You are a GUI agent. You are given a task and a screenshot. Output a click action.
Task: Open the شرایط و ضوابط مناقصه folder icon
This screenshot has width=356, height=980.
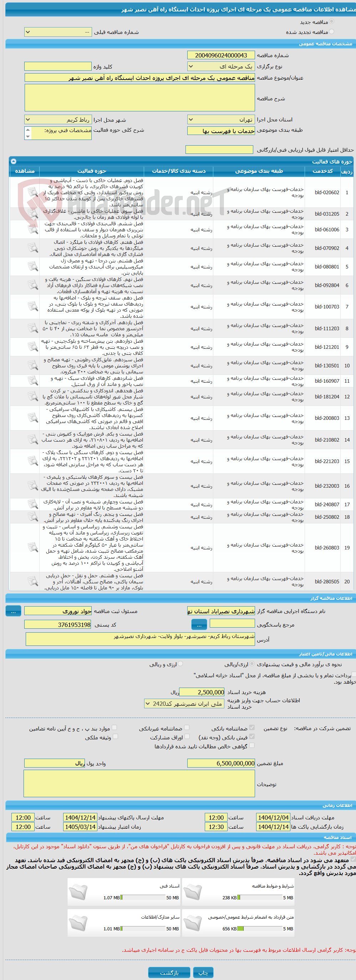coord(193,892)
